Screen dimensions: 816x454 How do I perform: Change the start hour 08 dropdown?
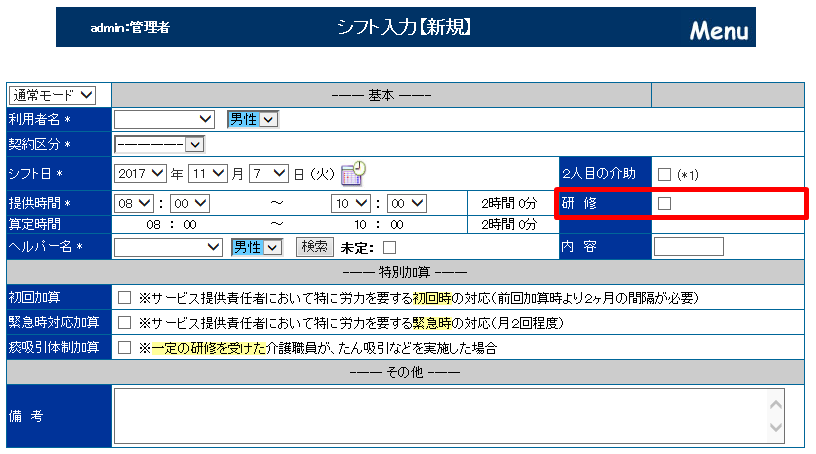[x=134, y=203]
